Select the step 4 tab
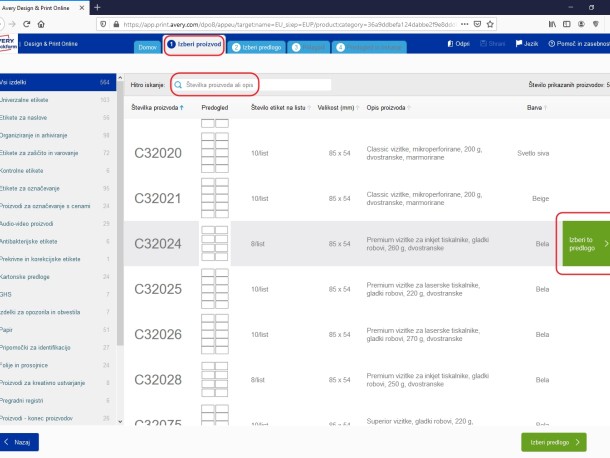 tap(369, 47)
